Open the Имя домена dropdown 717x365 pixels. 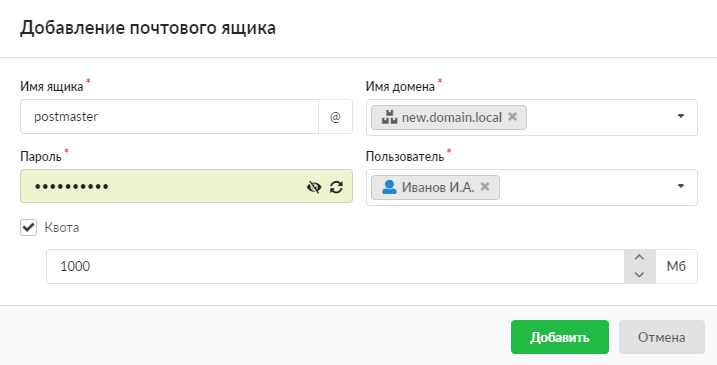[x=680, y=117]
